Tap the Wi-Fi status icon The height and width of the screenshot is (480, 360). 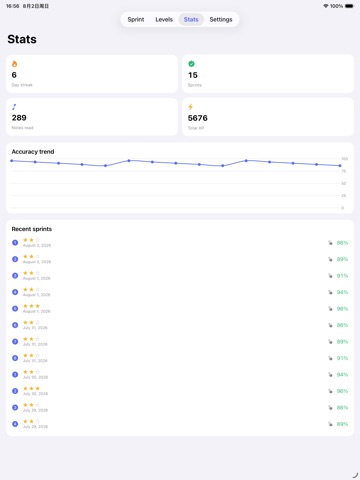pyautogui.click(x=326, y=6)
